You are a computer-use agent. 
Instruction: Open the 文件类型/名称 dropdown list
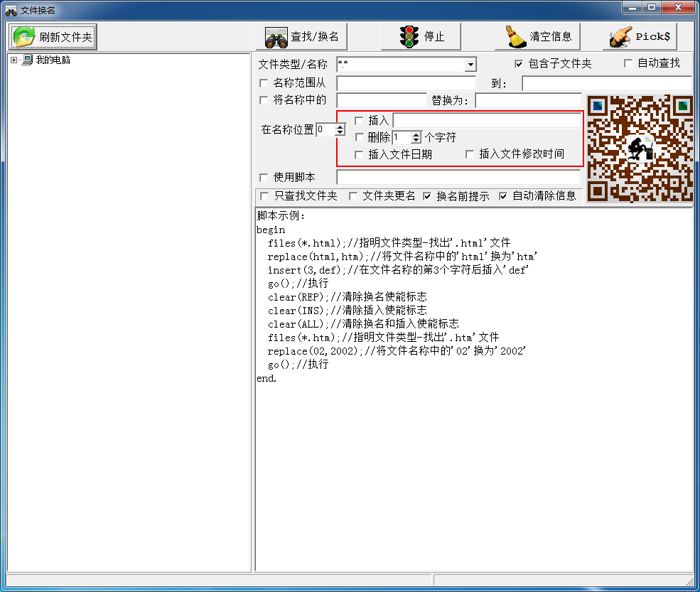(x=470, y=64)
